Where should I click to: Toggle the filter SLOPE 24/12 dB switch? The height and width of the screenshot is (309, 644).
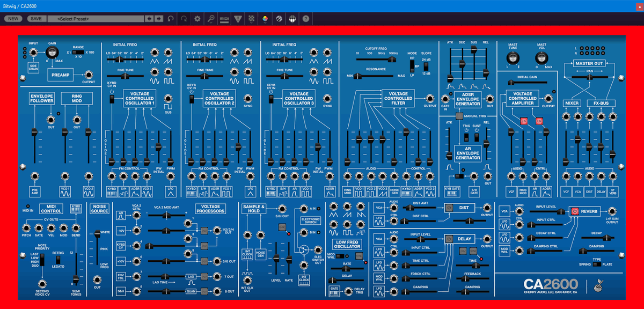tap(426, 67)
